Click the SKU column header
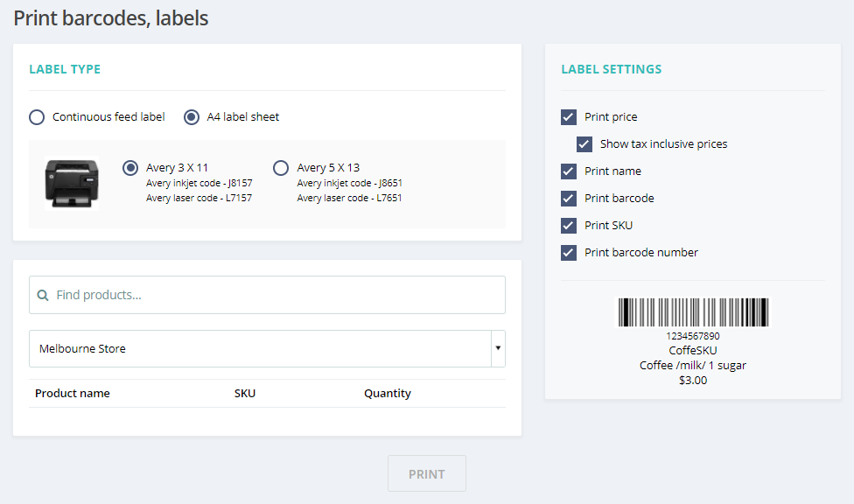The height and width of the screenshot is (504, 854). 245,394
